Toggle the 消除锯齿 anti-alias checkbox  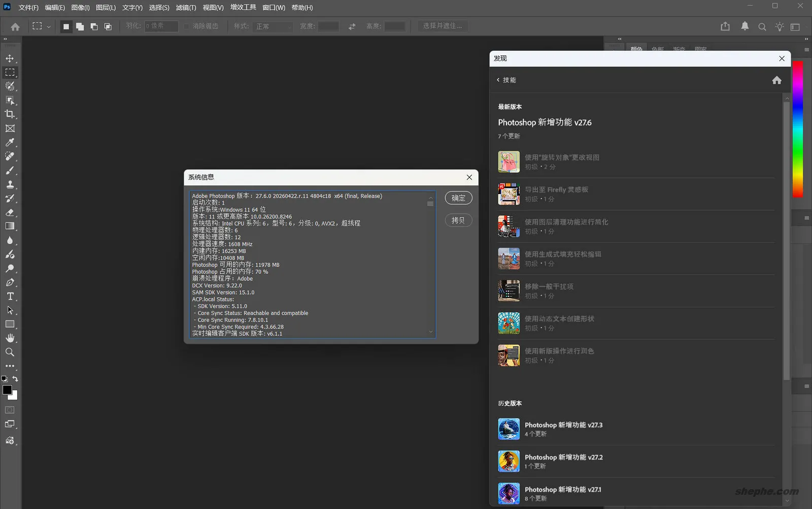(186, 26)
